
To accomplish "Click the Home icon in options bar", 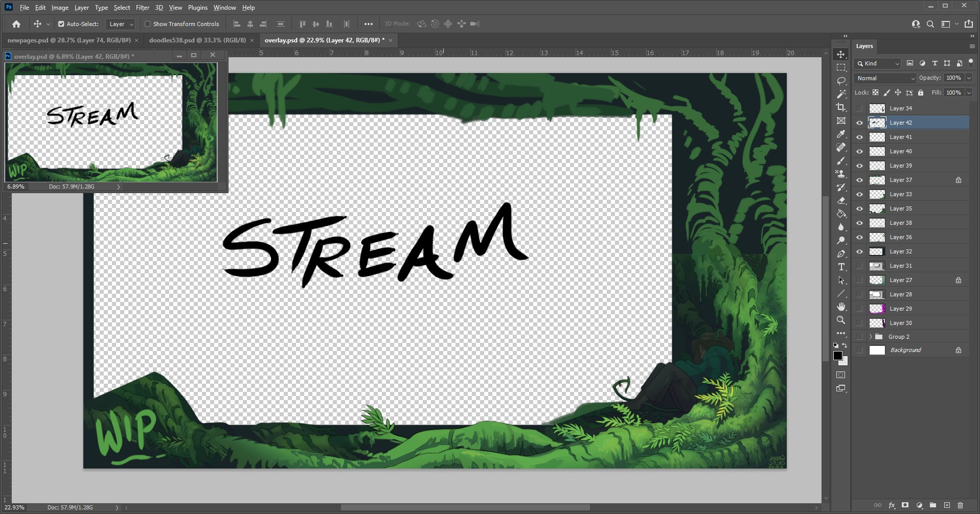I will (x=16, y=24).
